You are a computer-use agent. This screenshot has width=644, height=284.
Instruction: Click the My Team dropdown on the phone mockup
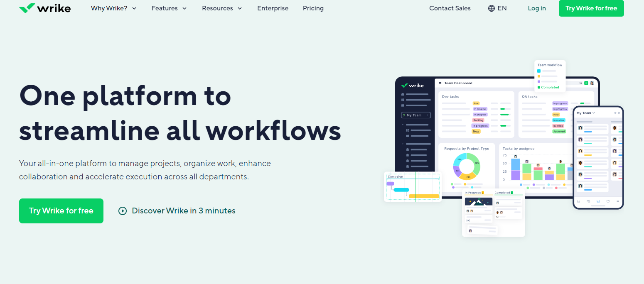click(586, 113)
